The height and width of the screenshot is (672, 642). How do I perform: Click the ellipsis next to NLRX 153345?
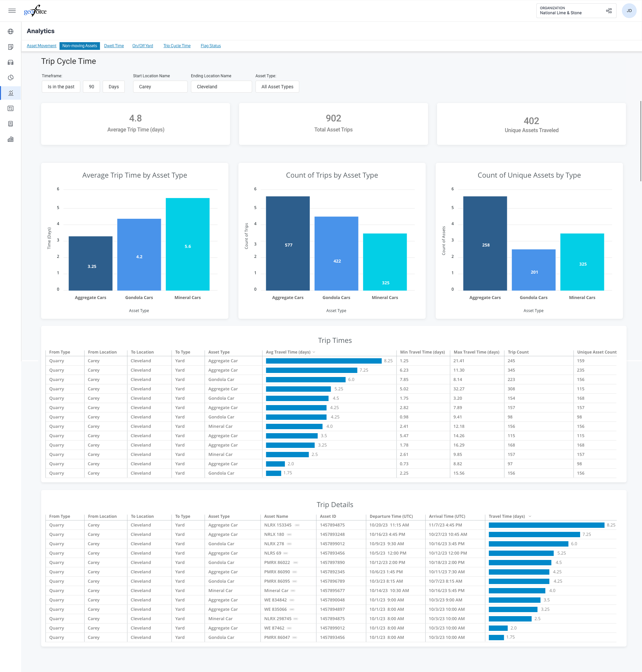coord(297,525)
